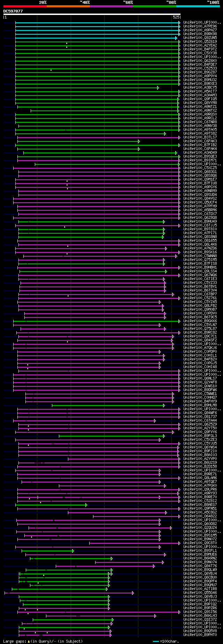Select the UniRef100_A9NTX2 entry

click(x=200, y=111)
